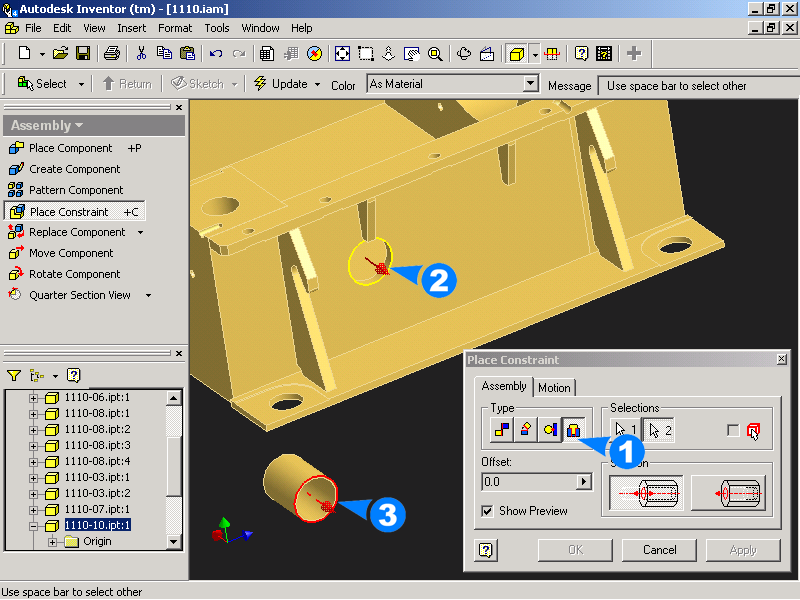The height and width of the screenshot is (600, 800).
Task: Close the Place Constraint dialog
Action: pyautogui.click(x=781, y=359)
